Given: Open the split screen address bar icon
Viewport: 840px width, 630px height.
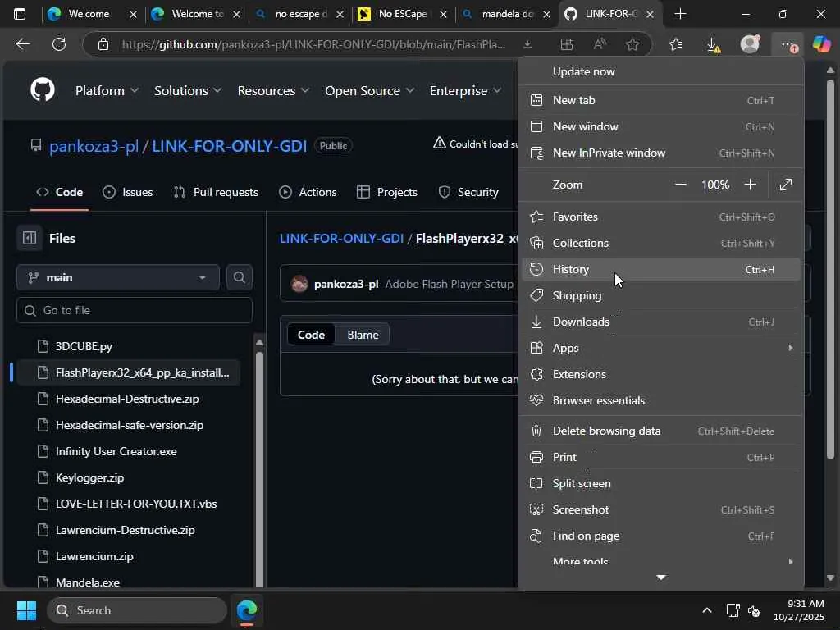Looking at the screenshot, I should tap(566, 44).
